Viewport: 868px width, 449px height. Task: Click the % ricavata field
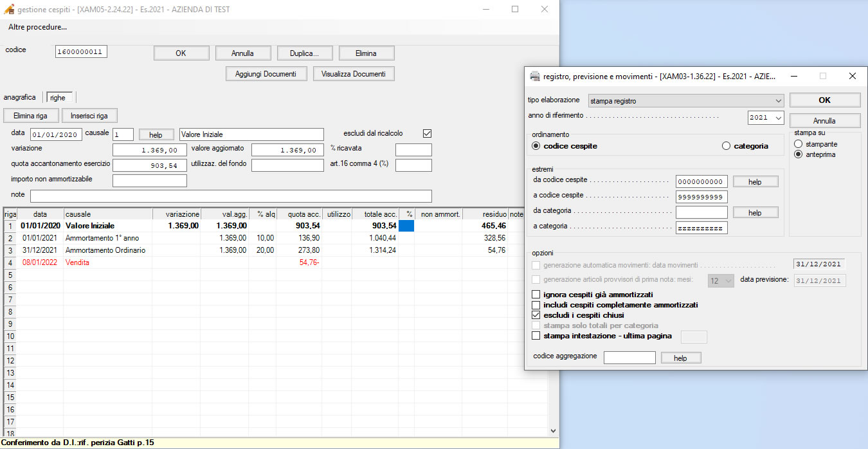(413, 150)
